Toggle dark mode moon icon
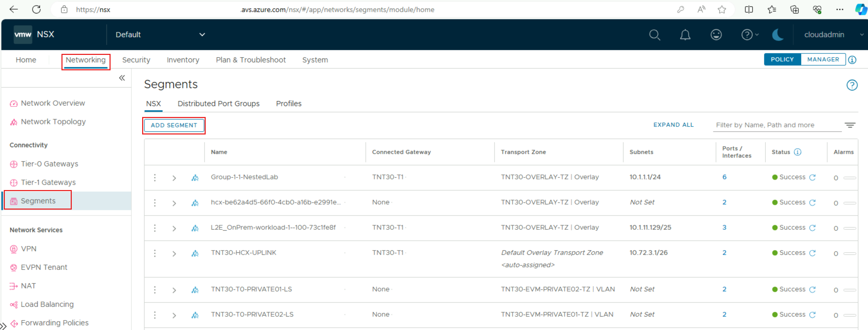This screenshot has height=330, width=868. [778, 35]
